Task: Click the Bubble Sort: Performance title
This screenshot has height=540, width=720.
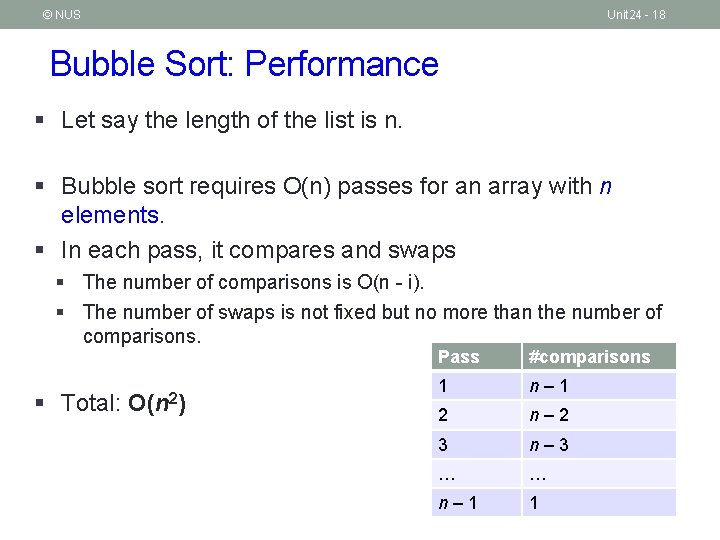Action: coord(244,63)
